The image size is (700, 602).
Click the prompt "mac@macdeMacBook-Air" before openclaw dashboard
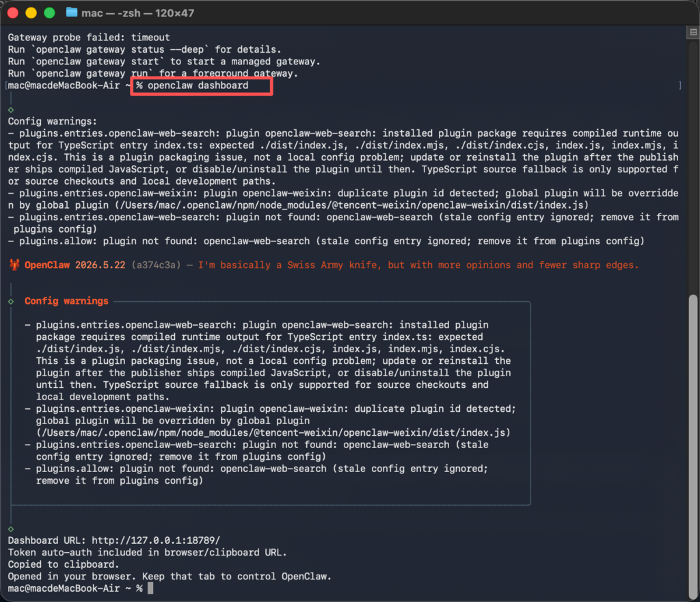point(64,86)
